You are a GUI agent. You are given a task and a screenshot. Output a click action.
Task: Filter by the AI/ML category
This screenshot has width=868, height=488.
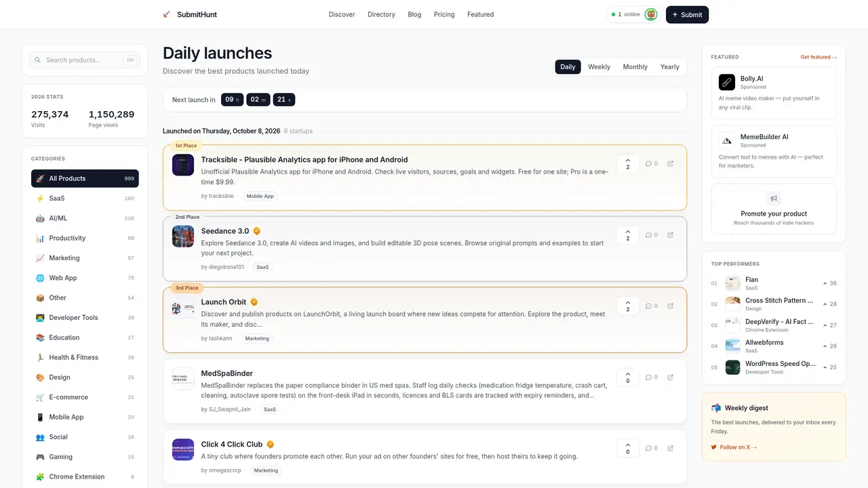click(85, 218)
